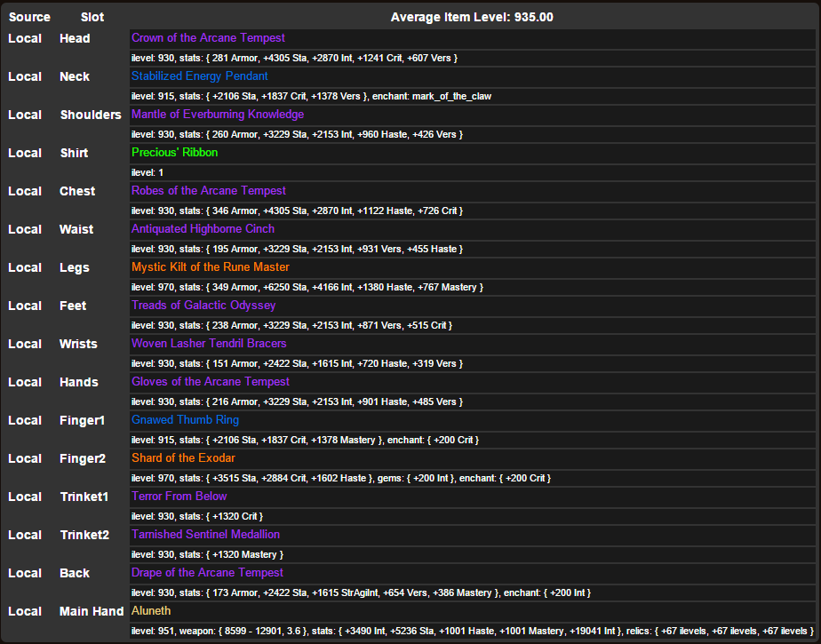Open the Crown of the Arcane Tempest link

pyautogui.click(x=208, y=38)
